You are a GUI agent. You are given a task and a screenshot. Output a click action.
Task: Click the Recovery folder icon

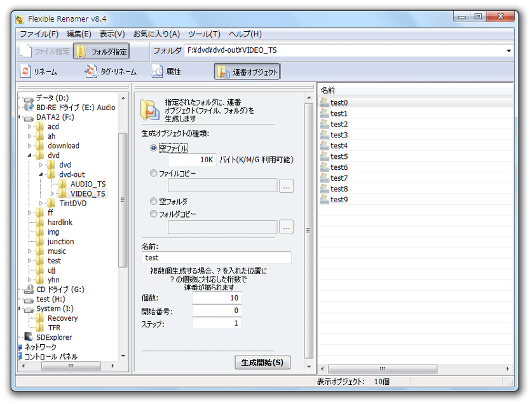click(40, 318)
